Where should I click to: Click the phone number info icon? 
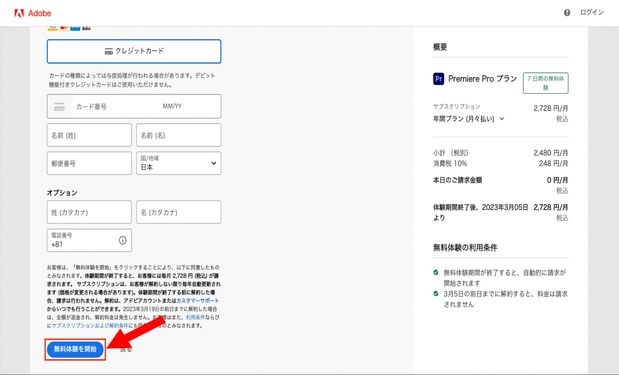point(123,240)
